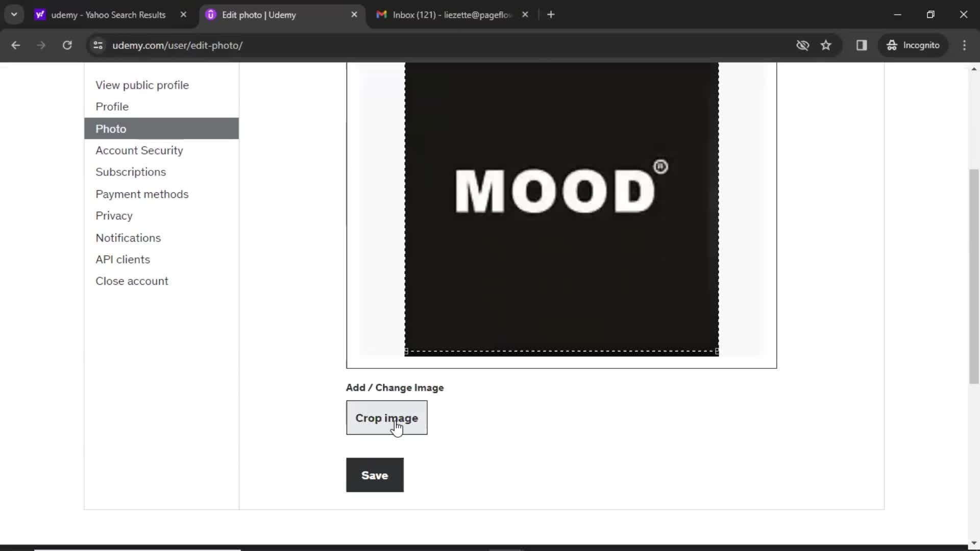This screenshot has width=980, height=551.
Task: Click the new tab plus icon
Action: pos(552,15)
